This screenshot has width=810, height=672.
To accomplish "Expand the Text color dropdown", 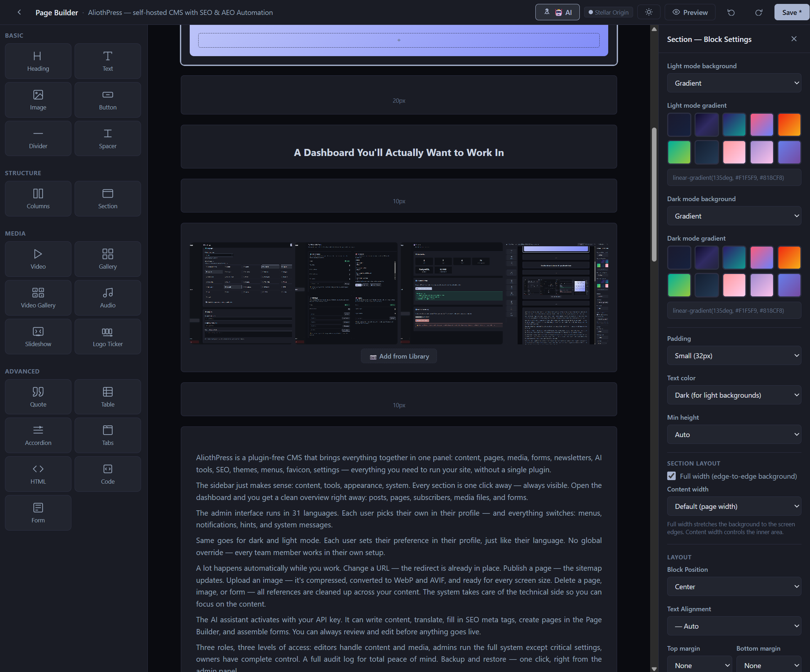I will 734,395.
